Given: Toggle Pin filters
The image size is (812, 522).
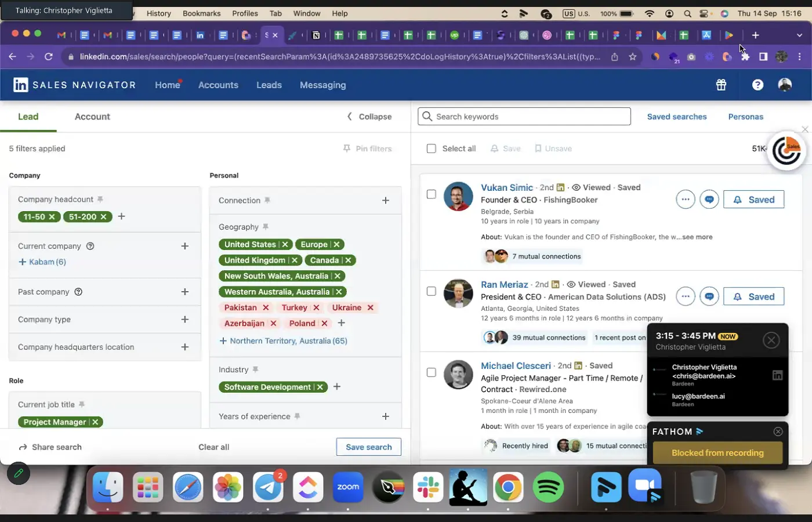Looking at the screenshot, I should pyautogui.click(x=367, y=149).
